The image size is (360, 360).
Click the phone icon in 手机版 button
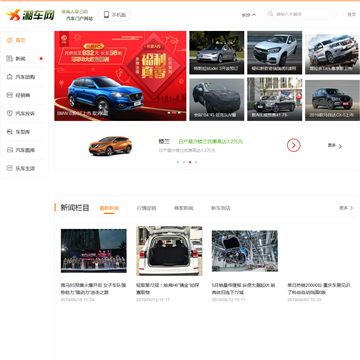point(106,15)
